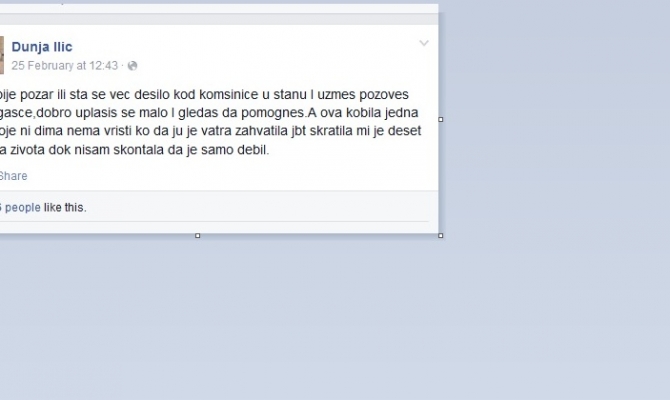Image resolution: width=670 pixels, height=400 pixels.
Task: Select the bottom-right corner selection handle
Action: tap(441, 235)
